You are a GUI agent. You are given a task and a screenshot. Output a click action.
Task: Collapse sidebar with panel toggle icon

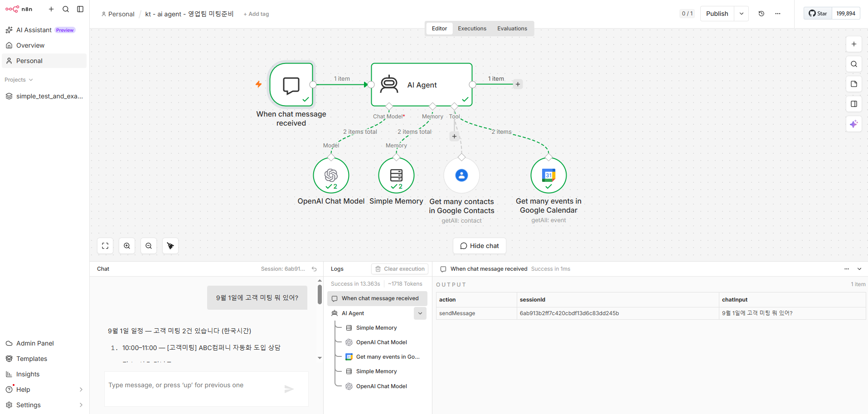tap(80, 9)
